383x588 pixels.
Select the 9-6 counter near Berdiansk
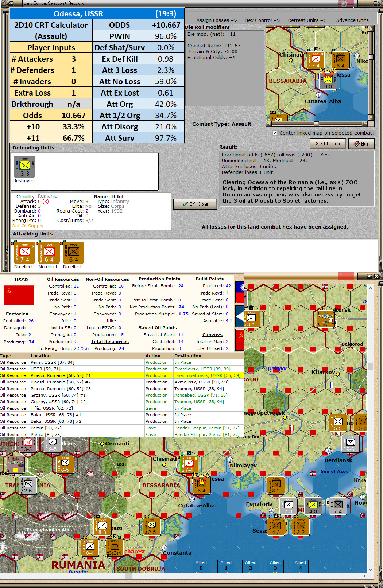(x=350, y=444)
